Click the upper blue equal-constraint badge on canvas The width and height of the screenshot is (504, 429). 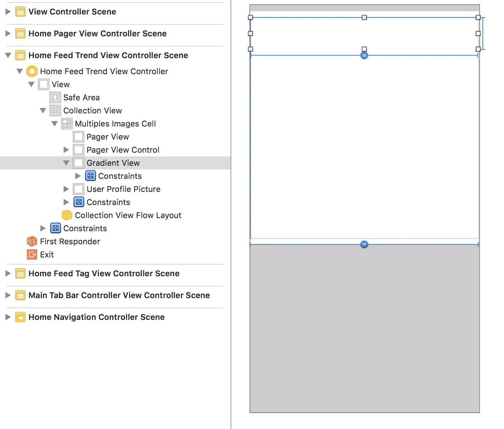(364, 56)
